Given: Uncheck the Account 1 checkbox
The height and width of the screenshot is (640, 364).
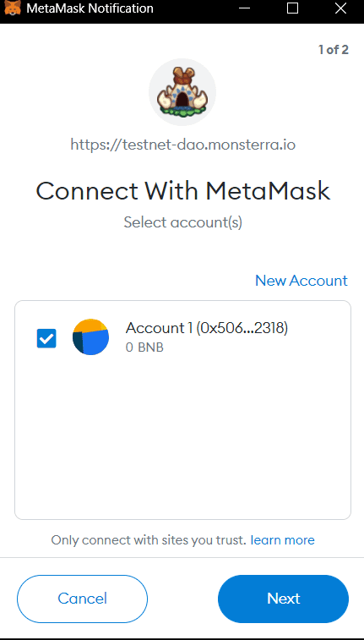Looking at the screenshot, I should click(x=46, y=338).
